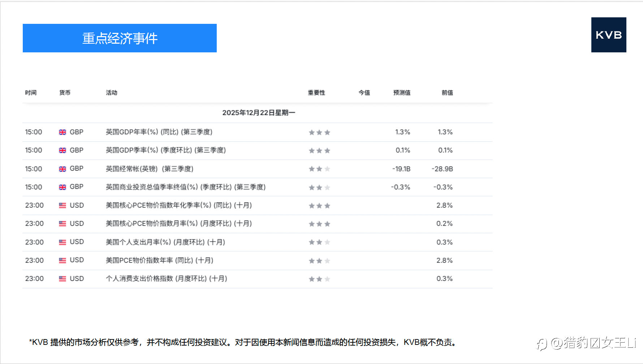Open the 美国PCE物价指数年率 event
This screenshot has height=364, width=643.
pos(159,260)
